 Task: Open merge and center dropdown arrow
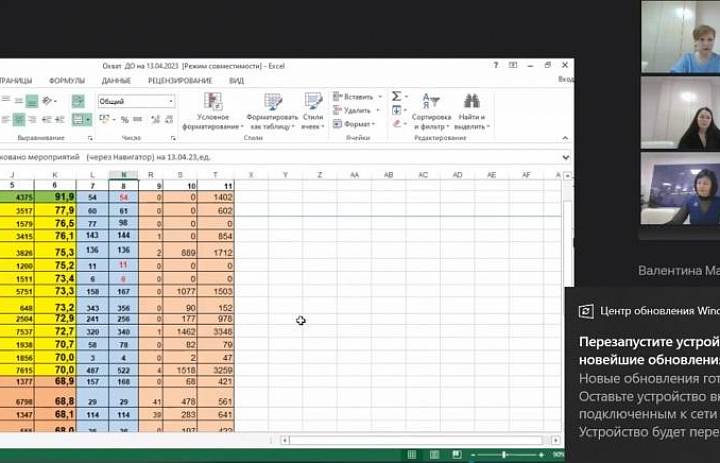[88, 119]
